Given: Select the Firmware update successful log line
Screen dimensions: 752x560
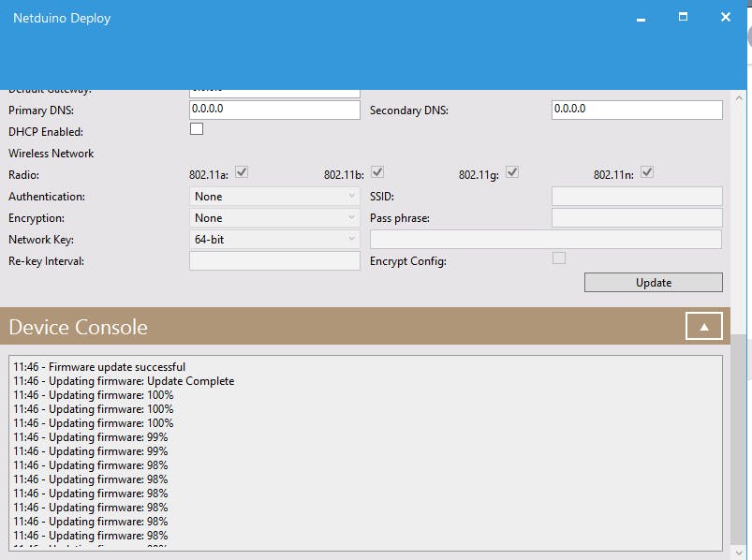Looking at the screenshot, I should tap(98, 366).
